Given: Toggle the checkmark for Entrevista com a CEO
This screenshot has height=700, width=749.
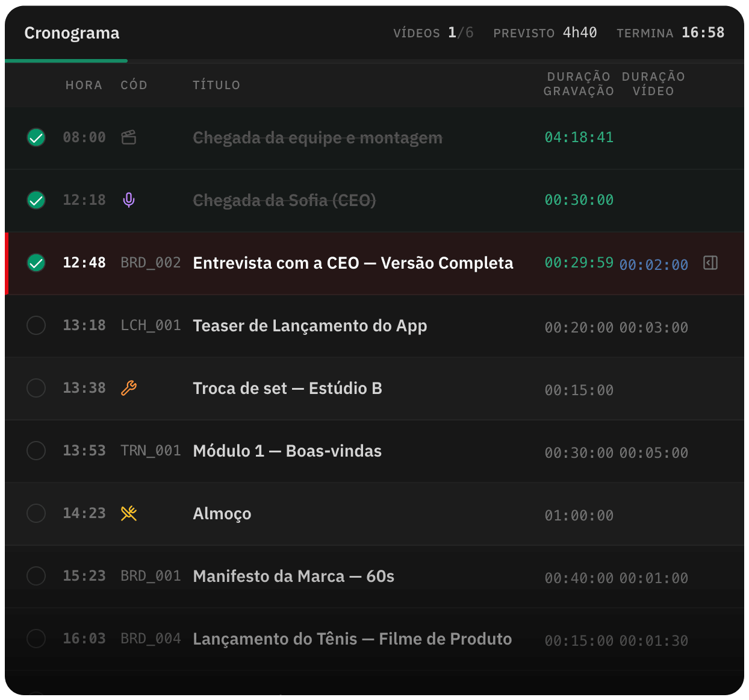Looking at the screenshot, I should (36, 263).
